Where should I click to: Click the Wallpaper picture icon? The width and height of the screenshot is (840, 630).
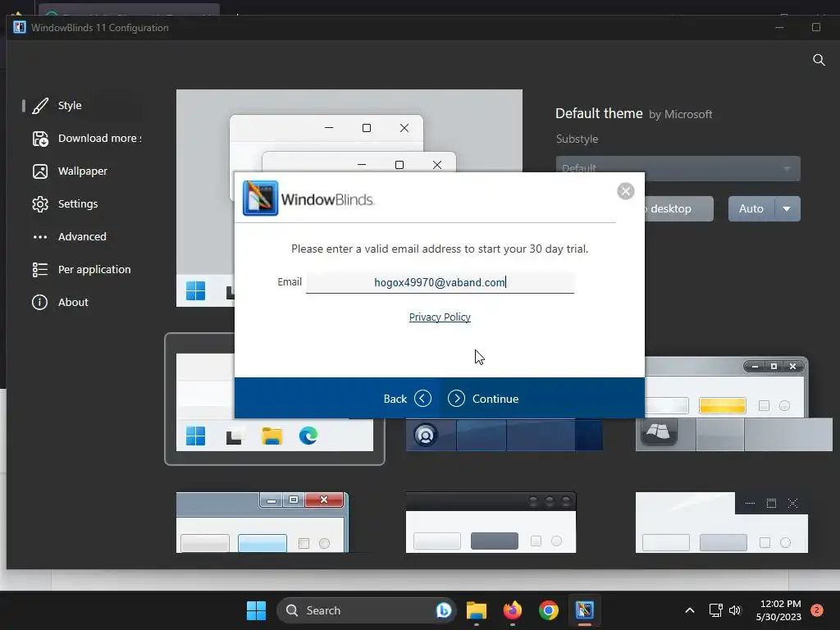[x=40, y=171]
